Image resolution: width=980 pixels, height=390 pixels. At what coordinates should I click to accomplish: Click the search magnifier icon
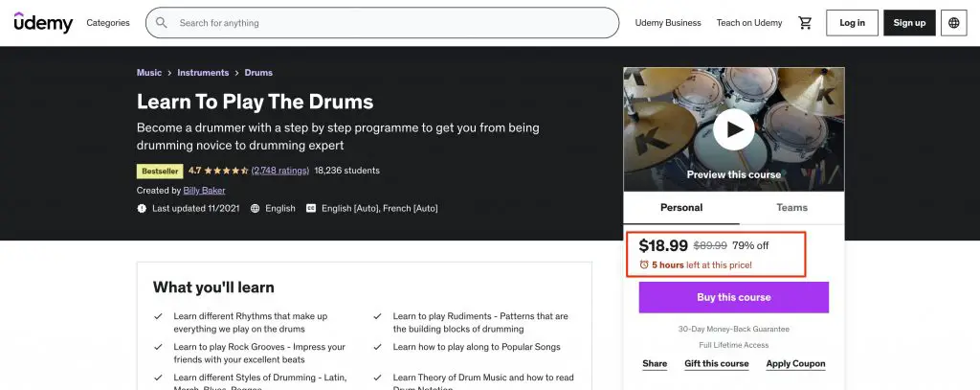coord(161,23)
